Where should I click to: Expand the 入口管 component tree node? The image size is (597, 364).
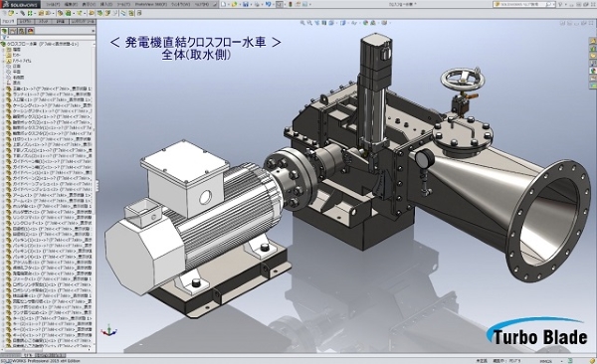(3, 99)
